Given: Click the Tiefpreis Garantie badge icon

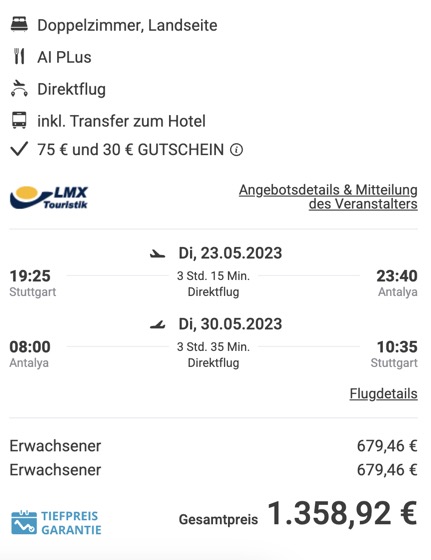Looking at the screenshot, I should (24, 522).
